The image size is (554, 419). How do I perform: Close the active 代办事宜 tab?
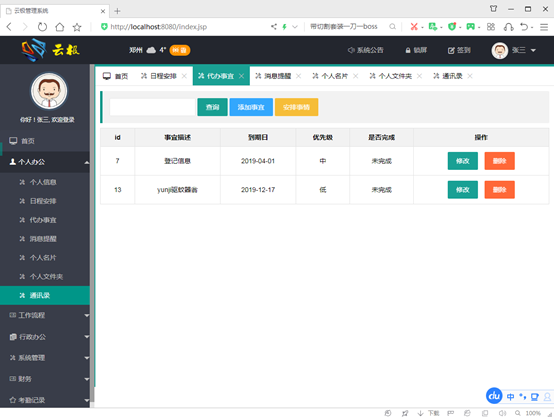tap(242, 76)
